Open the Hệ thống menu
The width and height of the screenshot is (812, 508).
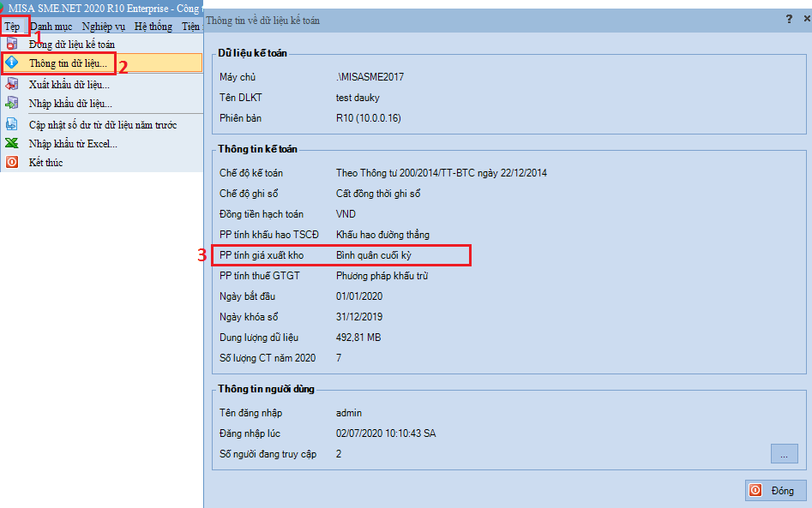tap(153, 27)
